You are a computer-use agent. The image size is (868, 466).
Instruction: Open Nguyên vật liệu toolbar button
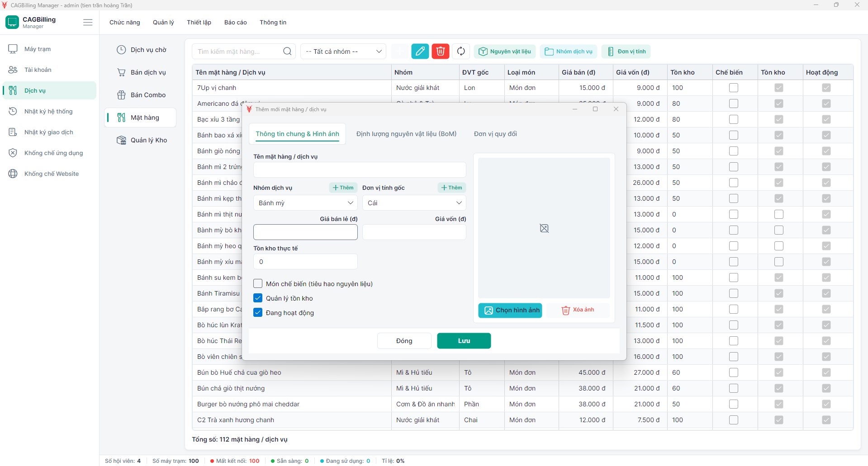pos(505,52)
